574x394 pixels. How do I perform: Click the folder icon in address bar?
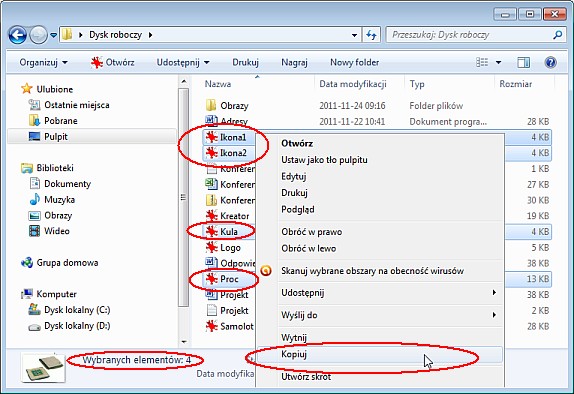pos(67,34)
